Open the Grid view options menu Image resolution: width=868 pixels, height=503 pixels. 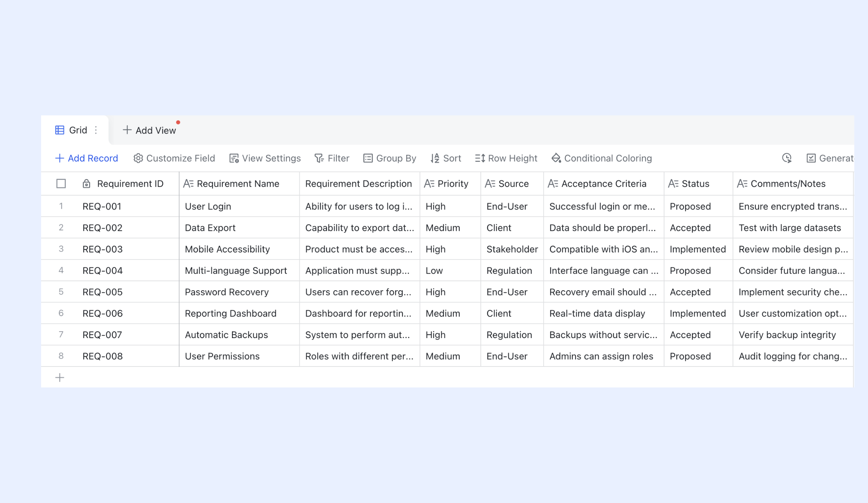tap(96, 130)
